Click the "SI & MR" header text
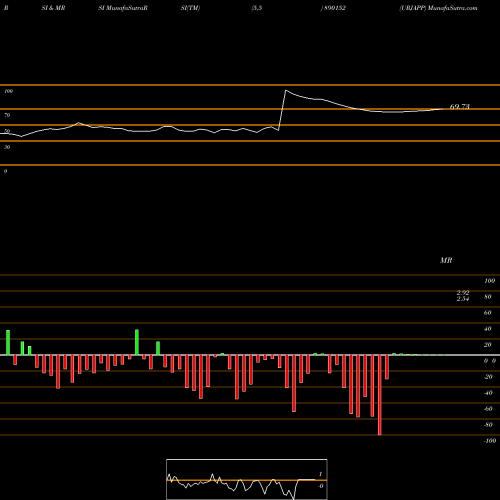 pyautogui.click(x=53, y=8)
